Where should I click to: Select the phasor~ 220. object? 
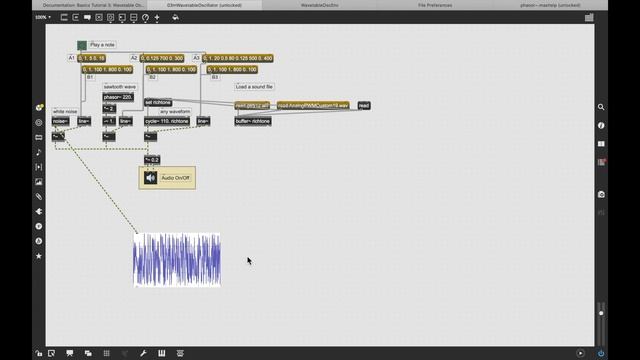(x=118, y=97)
